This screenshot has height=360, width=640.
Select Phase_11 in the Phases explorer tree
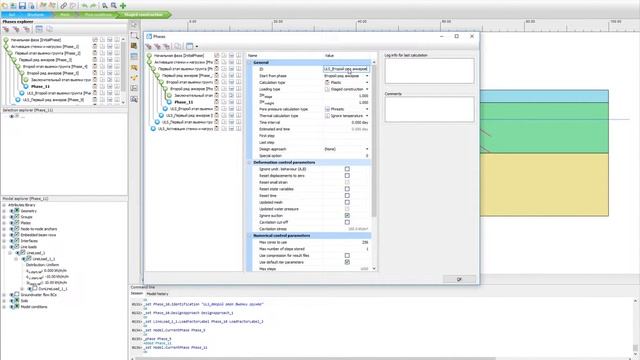40,87
